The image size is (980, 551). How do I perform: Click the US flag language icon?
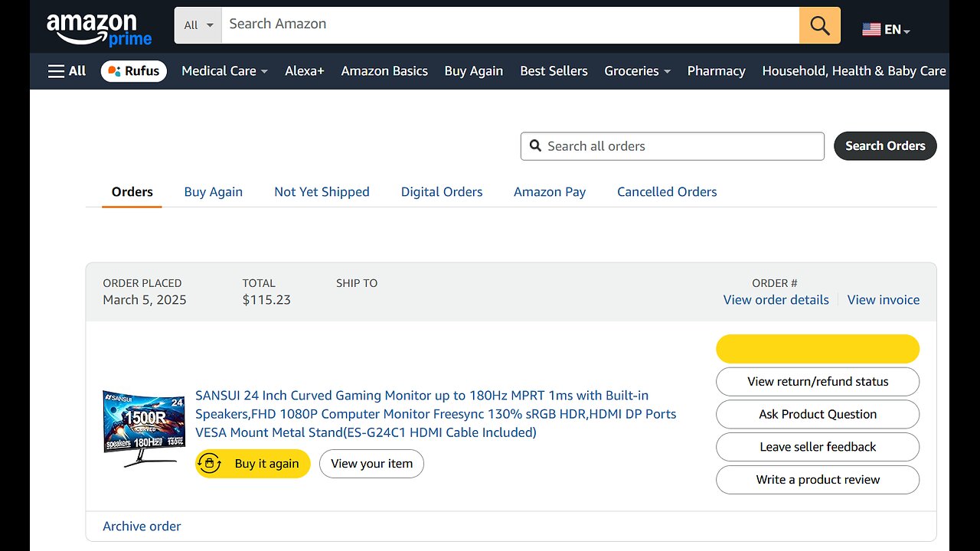pos(871,30)
